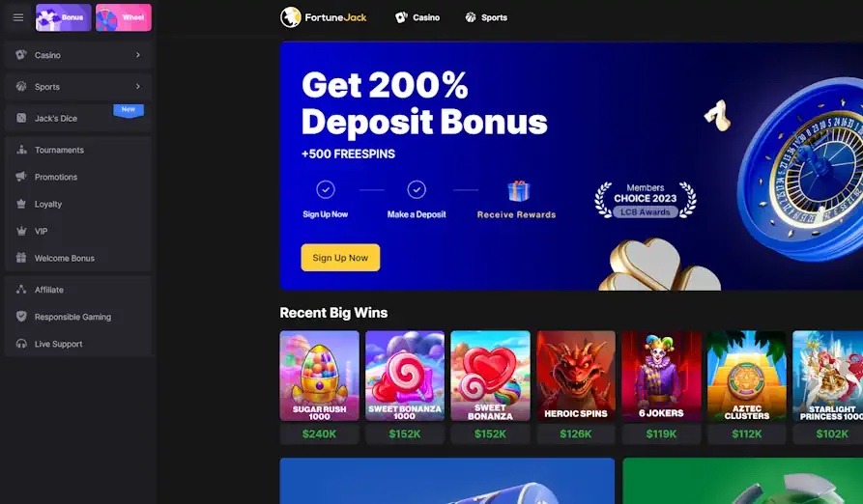Open Tournaments from the sidebar
This screenshot has height=504, width=863.
[77, 150]
